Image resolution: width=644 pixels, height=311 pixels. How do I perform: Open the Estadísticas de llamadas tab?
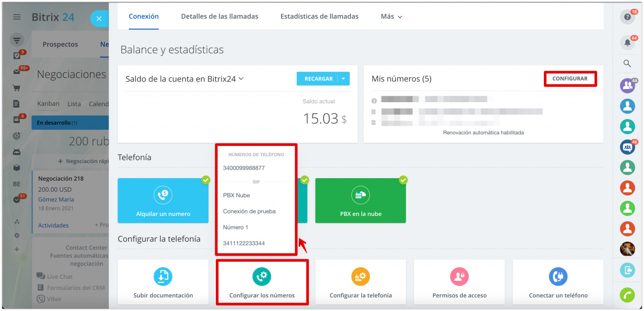(x=319, y=16)
